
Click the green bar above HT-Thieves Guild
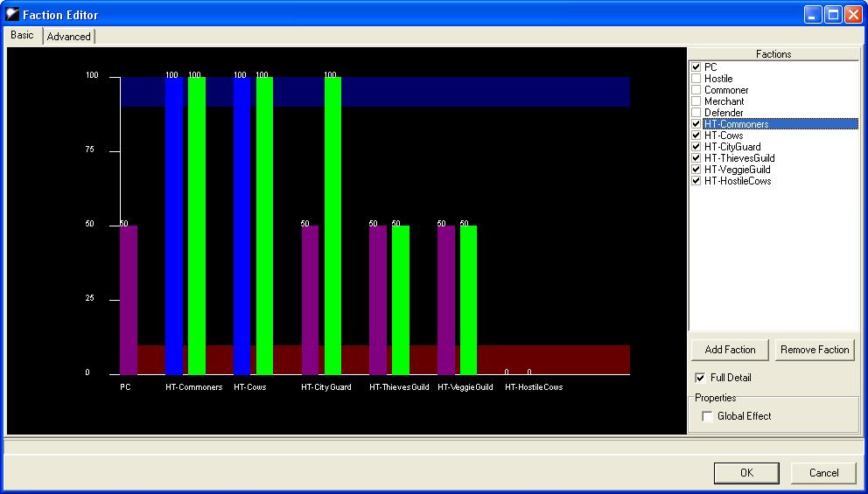[x=401, y=300]
